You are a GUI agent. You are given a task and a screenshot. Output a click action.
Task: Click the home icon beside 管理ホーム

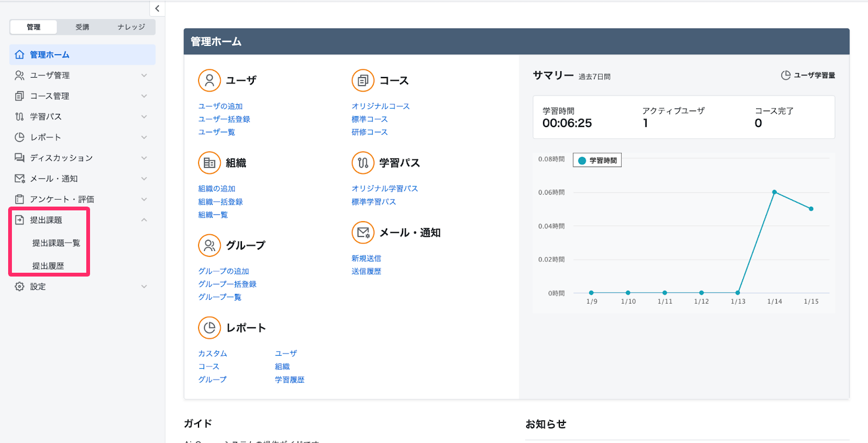[x=20, y=55]
